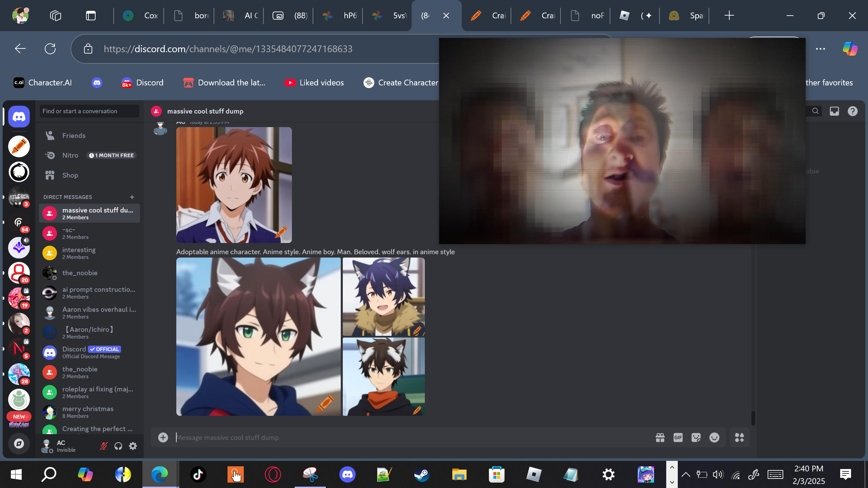The image size is (868, 488).
Task: Open Discord home direct messages icon
Action: 19,117
